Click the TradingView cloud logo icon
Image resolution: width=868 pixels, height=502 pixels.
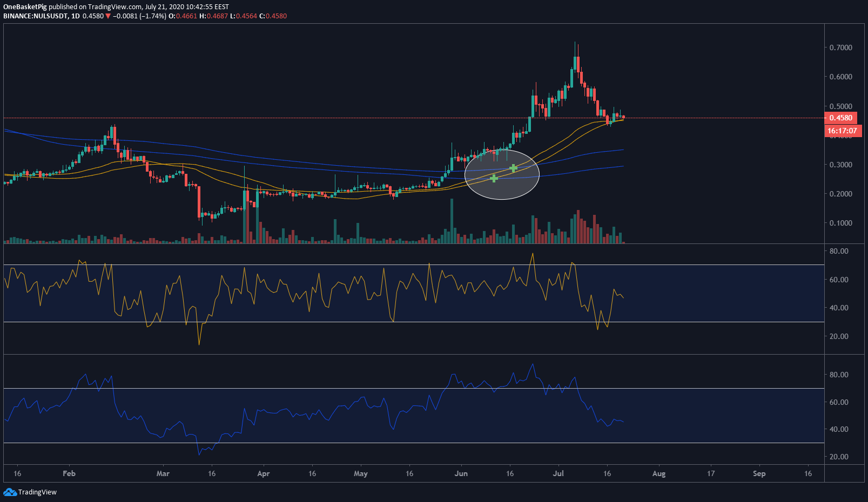(10, 492)
